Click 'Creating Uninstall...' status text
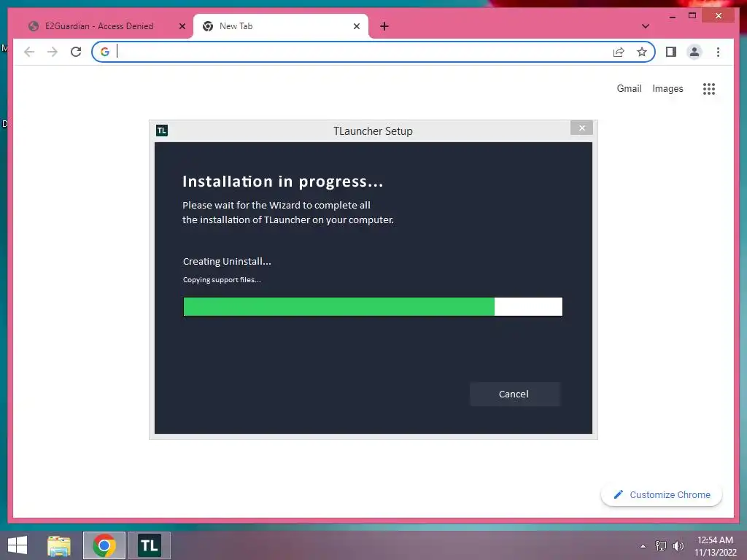 [x=227, y=262]
